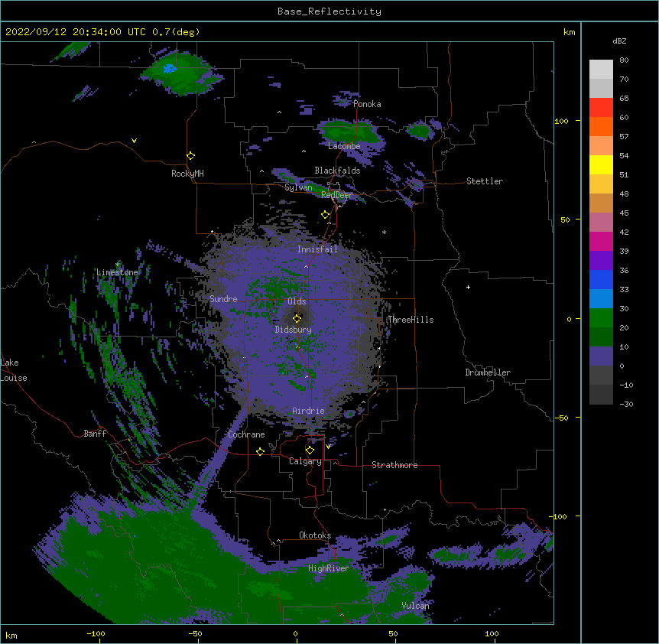Viewport: 659px width, 644px height.
Task: Click the Sundre city label
Action: coord(223,299)
